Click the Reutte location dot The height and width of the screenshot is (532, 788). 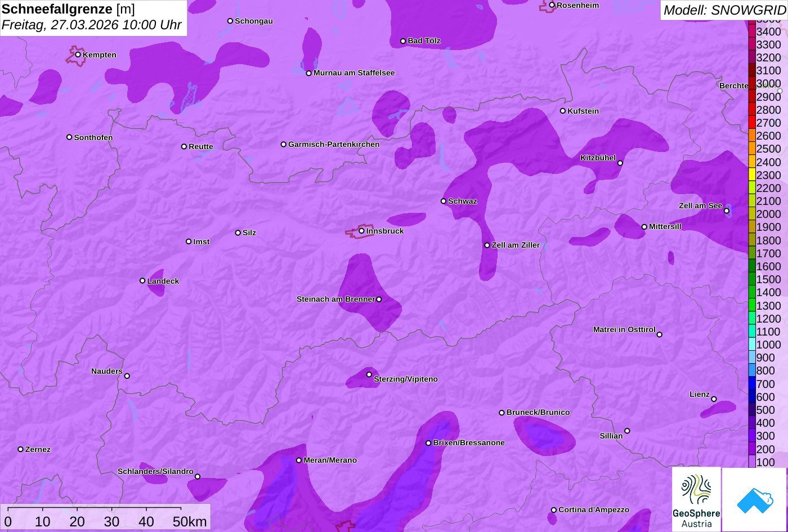184,146
